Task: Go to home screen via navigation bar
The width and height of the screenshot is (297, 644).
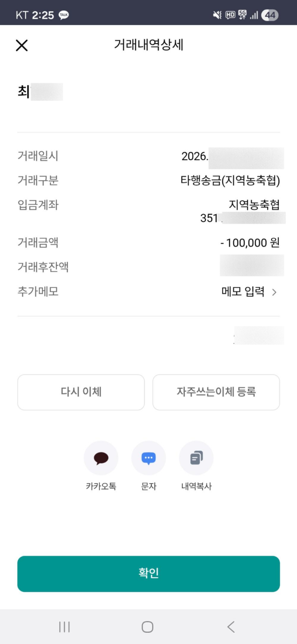Action: (148, 627)
